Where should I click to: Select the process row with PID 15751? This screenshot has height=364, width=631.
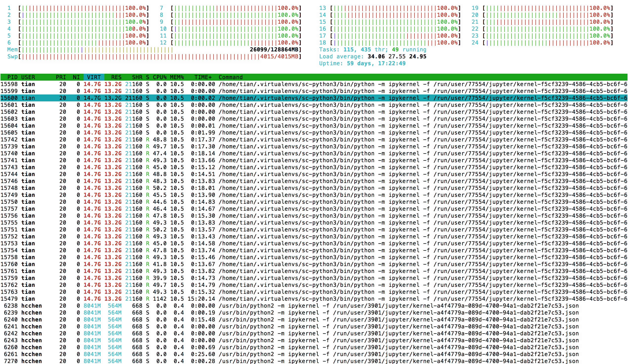click(x=314, y=229)
